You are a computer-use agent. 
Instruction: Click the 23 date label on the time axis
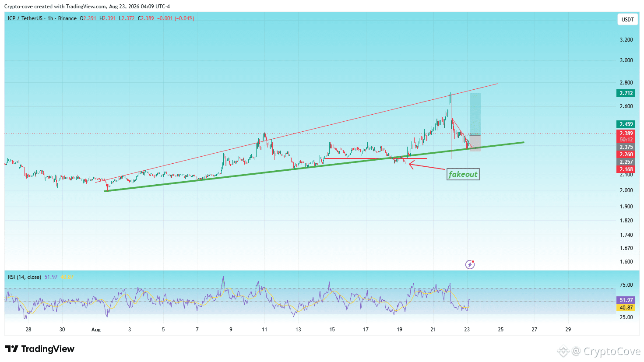[x=467, y=330]
